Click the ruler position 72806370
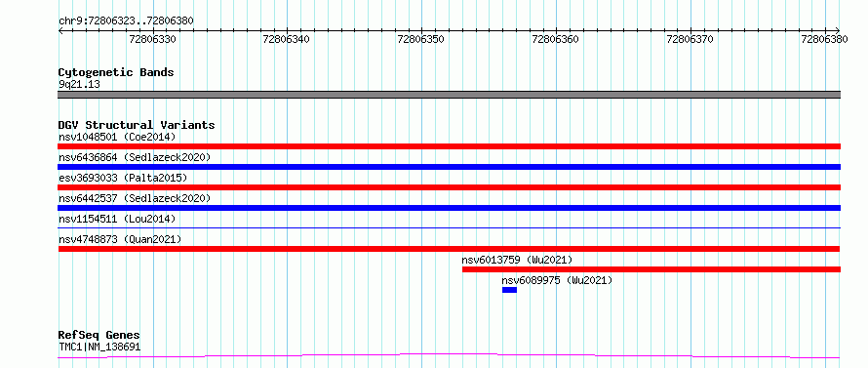The width and height of the screenshot is (868, 368). [690, 39]
